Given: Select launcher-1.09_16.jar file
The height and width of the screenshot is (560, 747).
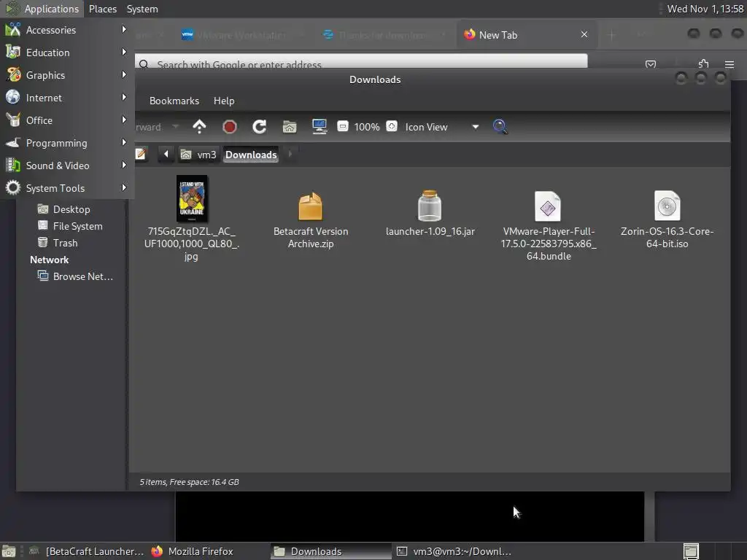Looking at the screenshot, I should point(430,214).
